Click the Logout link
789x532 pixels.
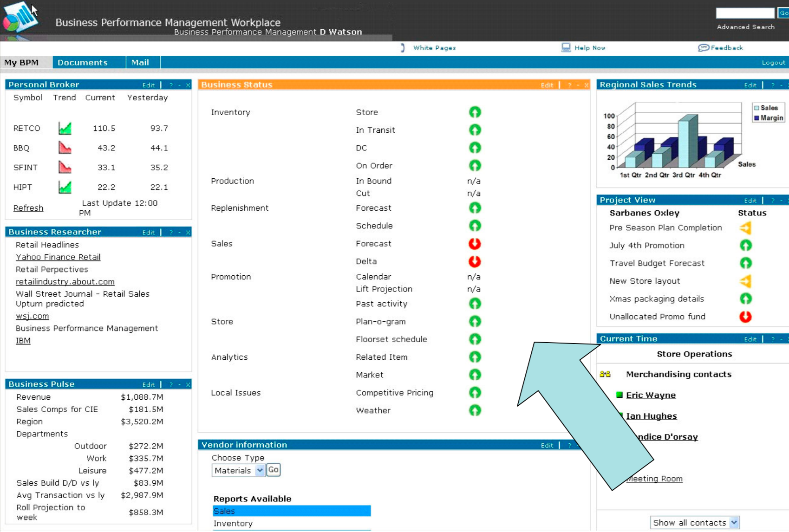coord(773,63)
